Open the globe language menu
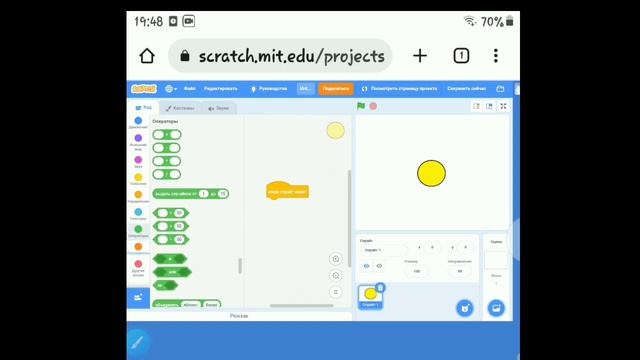The image size is (640, 360). [171, 89]
